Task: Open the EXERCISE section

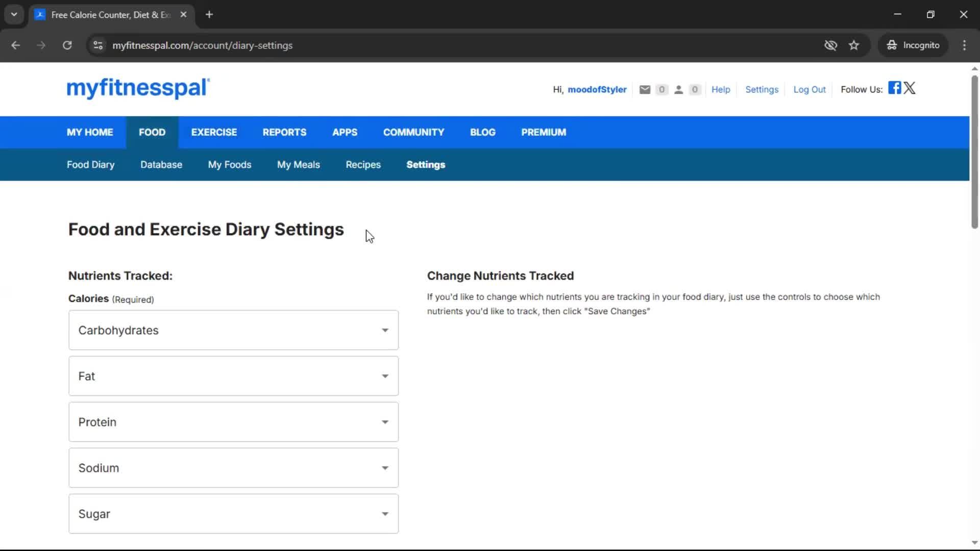Action: coord(214,132)
